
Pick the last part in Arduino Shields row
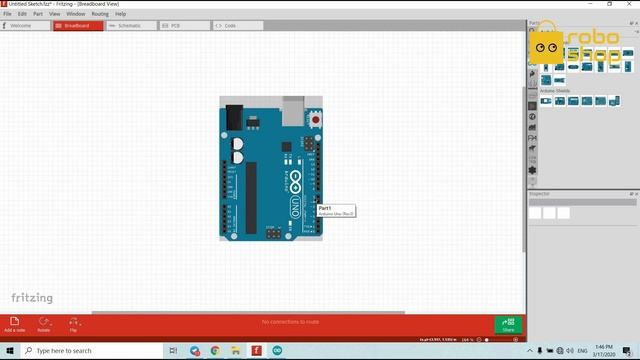614,101
